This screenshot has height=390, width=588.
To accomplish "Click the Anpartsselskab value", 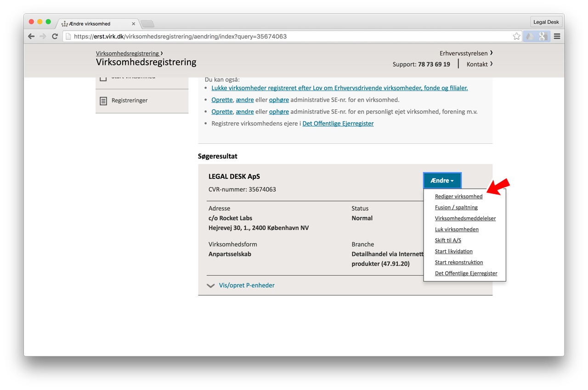I will point(230,254).
